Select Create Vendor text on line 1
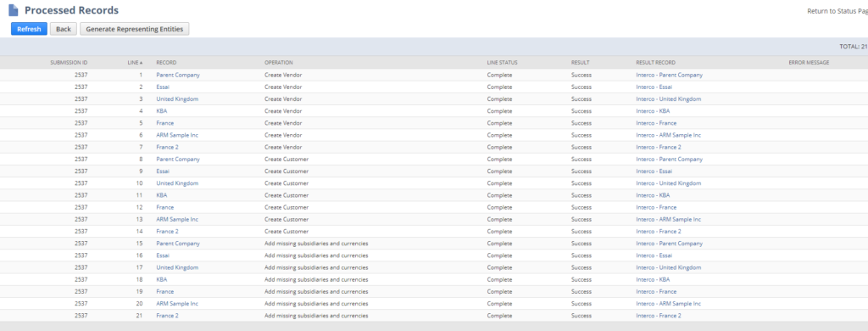Screen dimensions: 868x331 [283, 75]
